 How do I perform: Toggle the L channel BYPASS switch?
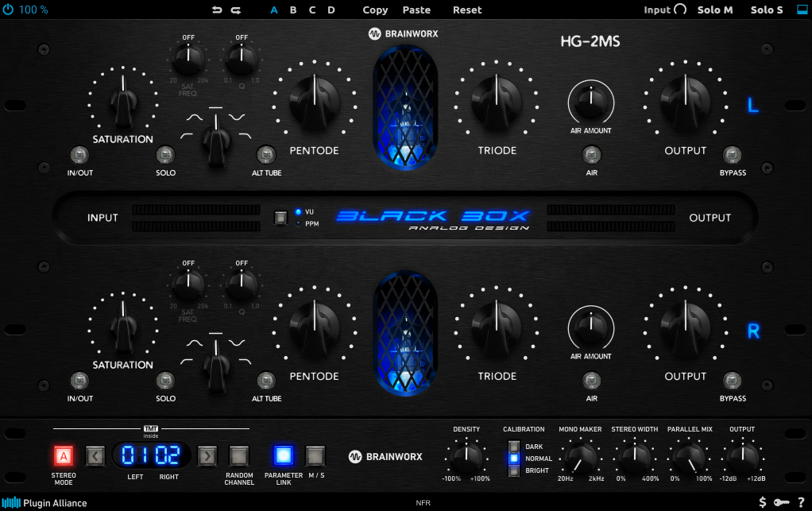click(733, 154)
